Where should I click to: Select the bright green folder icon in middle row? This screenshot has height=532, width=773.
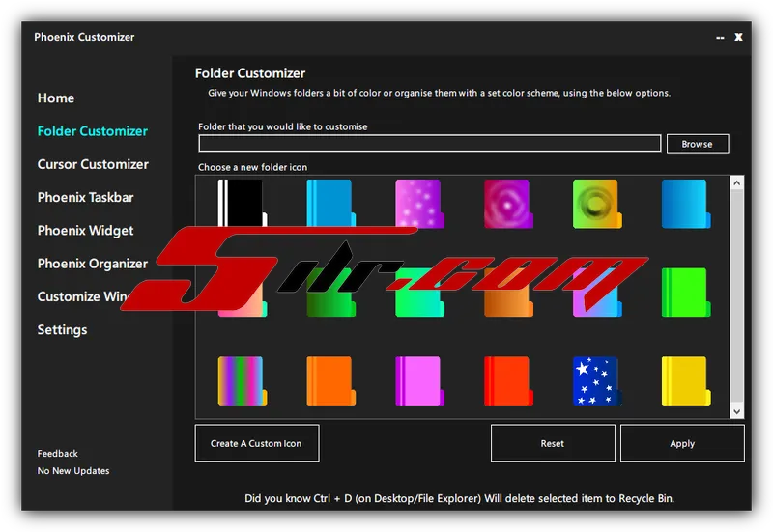(686, 293)
